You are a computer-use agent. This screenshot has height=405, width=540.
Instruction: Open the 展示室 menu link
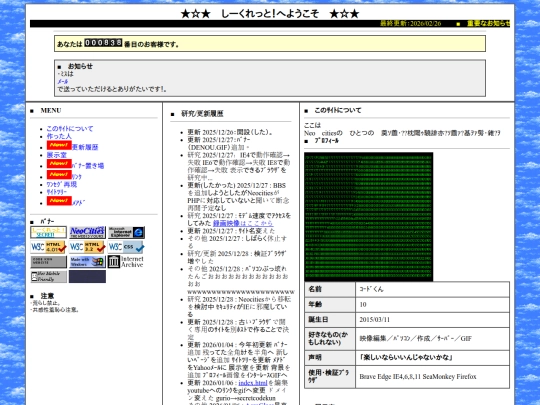(57, 155)
